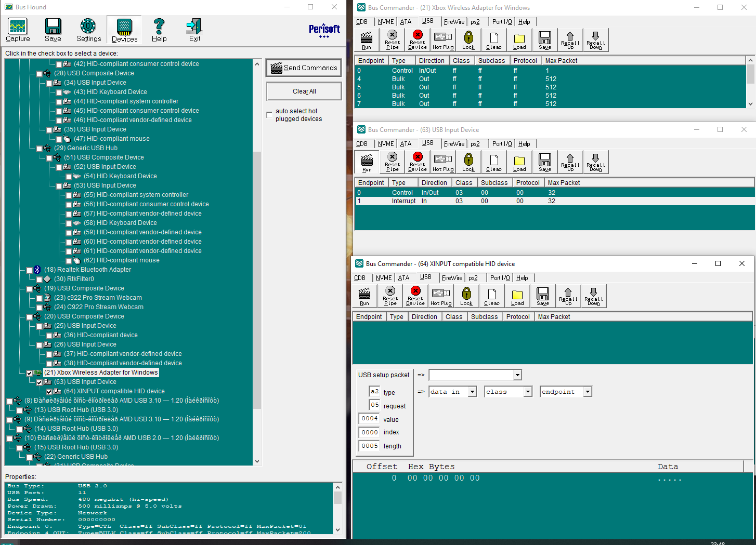Click the Send Commands button
This screenshot has height=545, width=756.
coord(304,68)
